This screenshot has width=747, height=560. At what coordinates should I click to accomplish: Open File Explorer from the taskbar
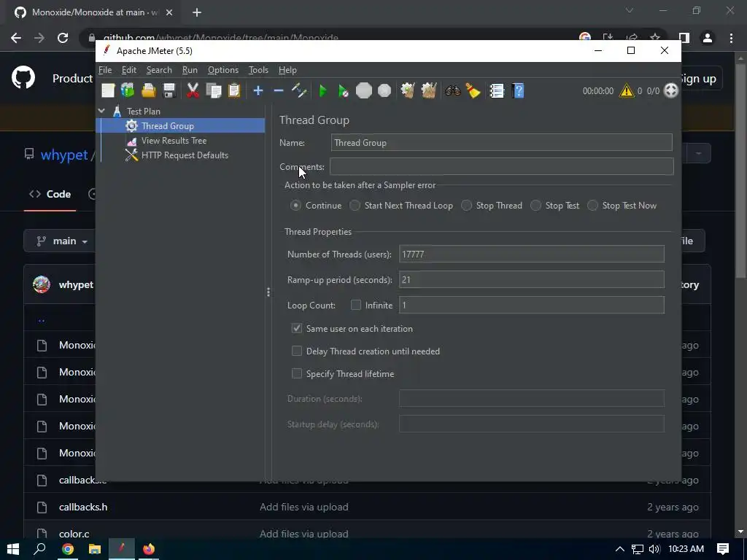point(94,549)
